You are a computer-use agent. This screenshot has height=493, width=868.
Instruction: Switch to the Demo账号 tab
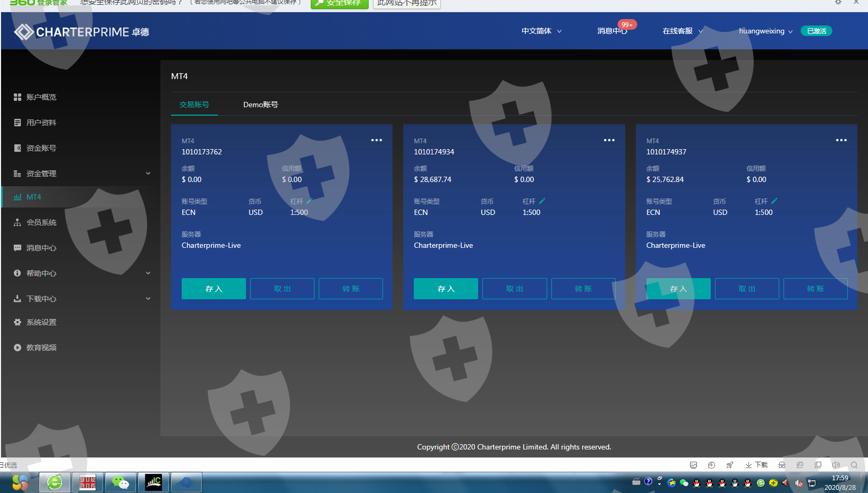tap(260, 105)
